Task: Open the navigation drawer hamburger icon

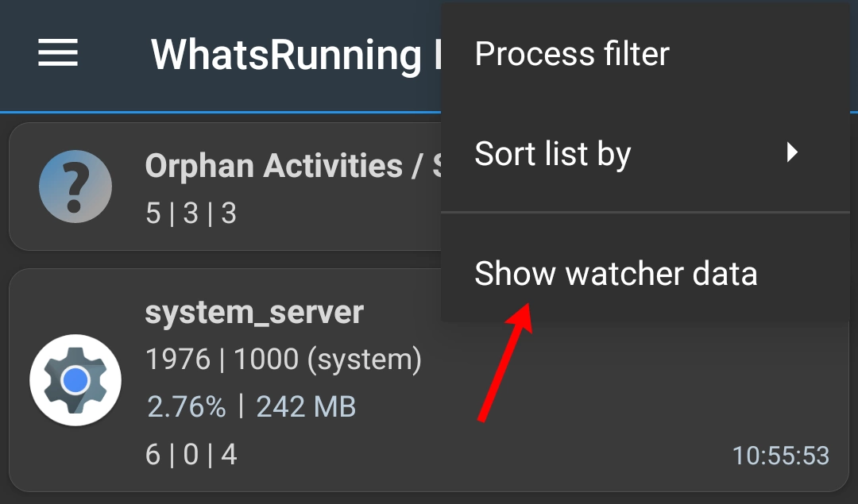Action: point(56,53)
